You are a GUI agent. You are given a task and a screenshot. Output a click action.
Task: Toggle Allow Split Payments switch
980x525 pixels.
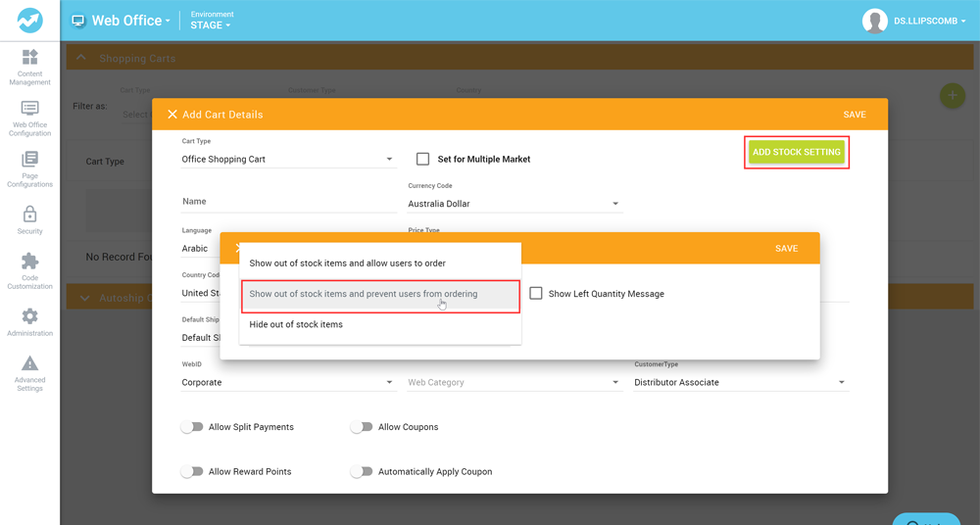[x=192, y=427]
